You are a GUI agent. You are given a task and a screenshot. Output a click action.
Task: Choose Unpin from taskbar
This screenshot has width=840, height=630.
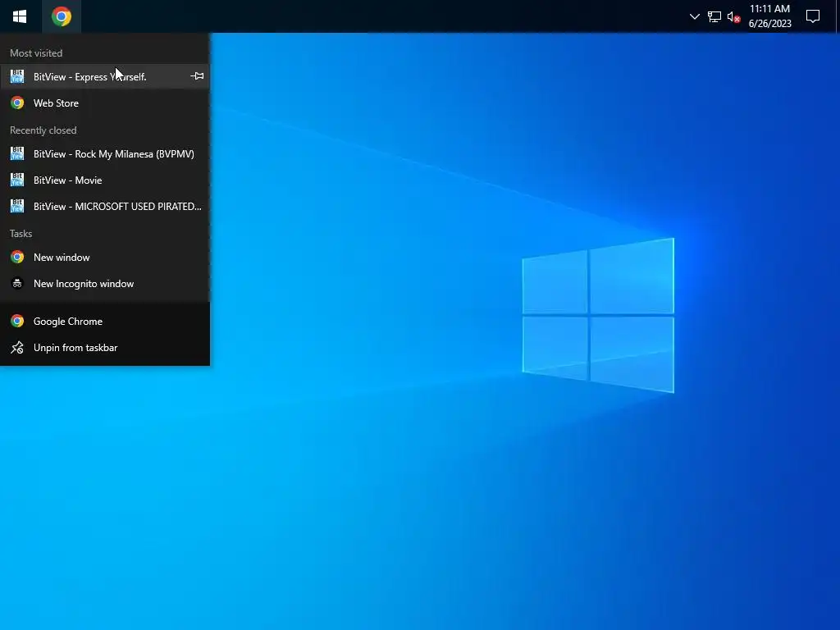click(x=105, y=347)
